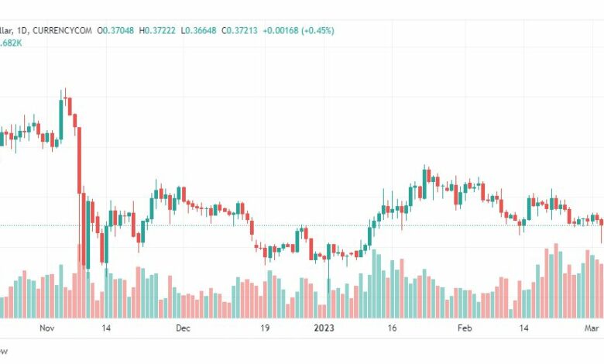Click the +0.00168 (+0.45%) change readout

click(299, 30)
